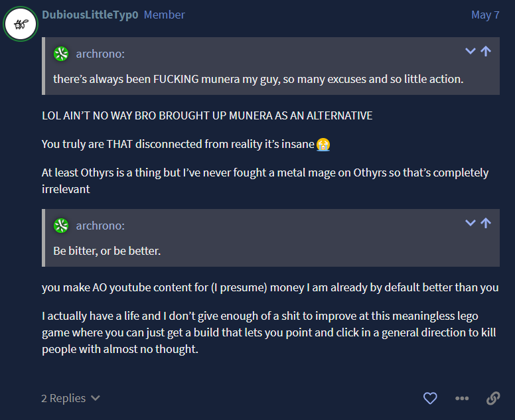Like the post with the heart icon
This screenshot has height=420, width=515.
click(x=430, y=398)
